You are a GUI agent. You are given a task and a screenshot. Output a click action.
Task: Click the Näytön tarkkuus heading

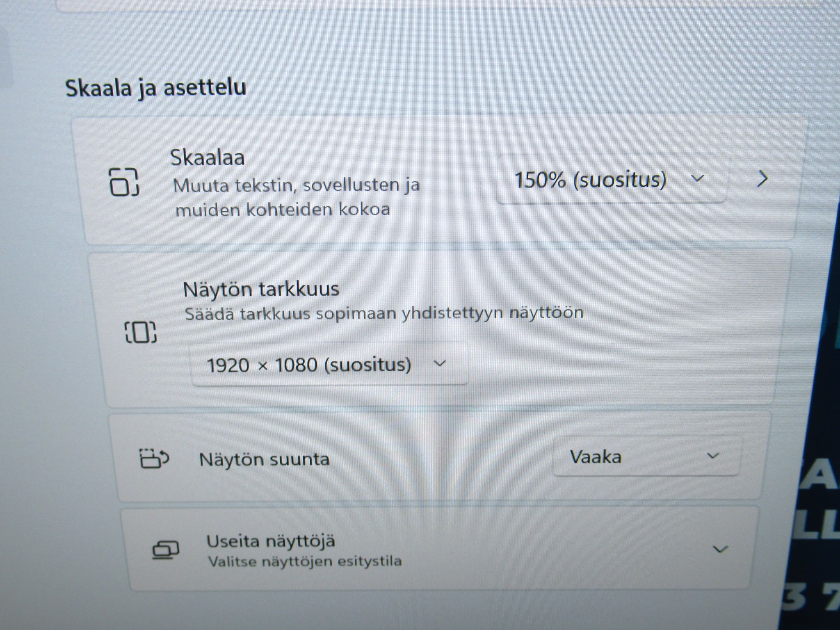click(261, 289)
